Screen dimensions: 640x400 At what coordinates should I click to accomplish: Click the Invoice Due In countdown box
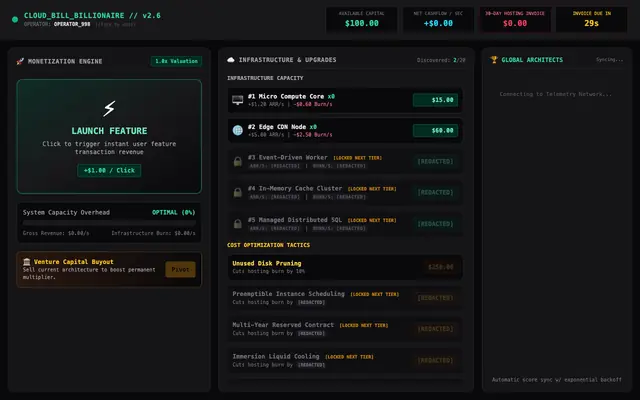591,19
